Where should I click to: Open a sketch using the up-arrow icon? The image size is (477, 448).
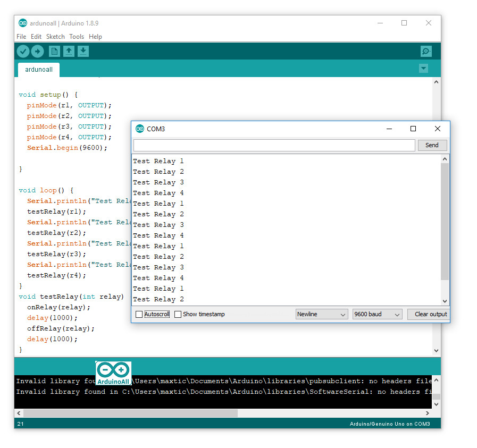[x=69, y=52]
